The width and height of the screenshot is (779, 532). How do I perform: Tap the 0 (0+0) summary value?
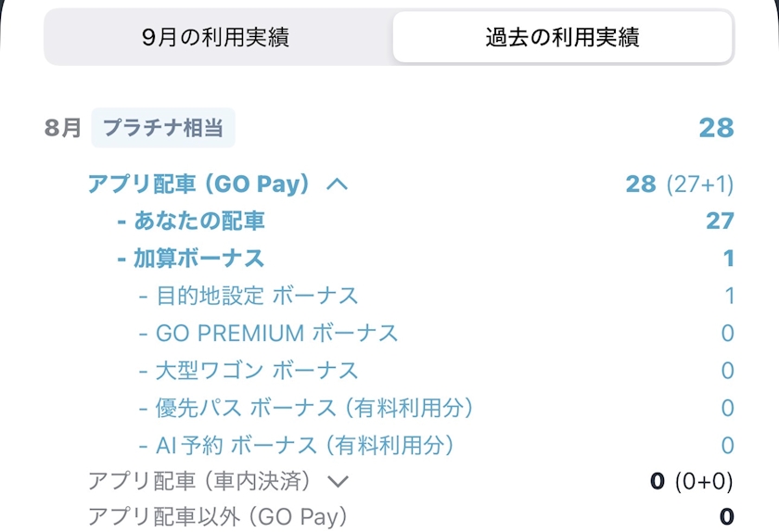692,481
